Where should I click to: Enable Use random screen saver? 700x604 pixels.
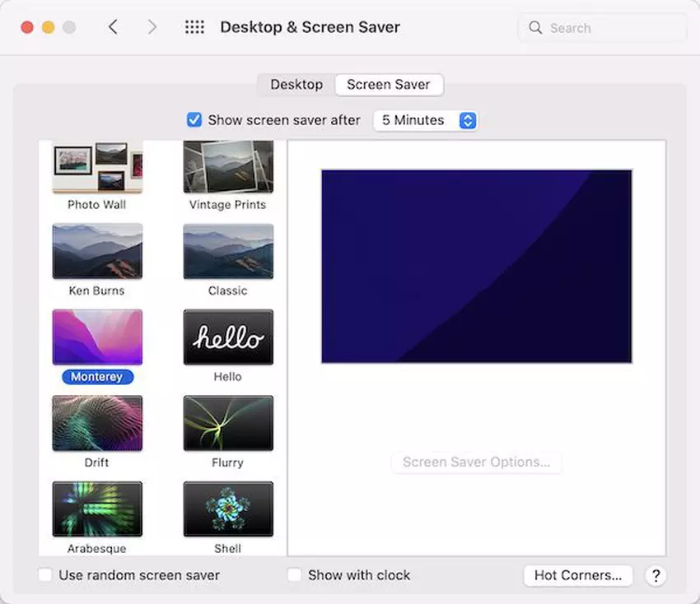pyautogui.click(x=46, y=575)
